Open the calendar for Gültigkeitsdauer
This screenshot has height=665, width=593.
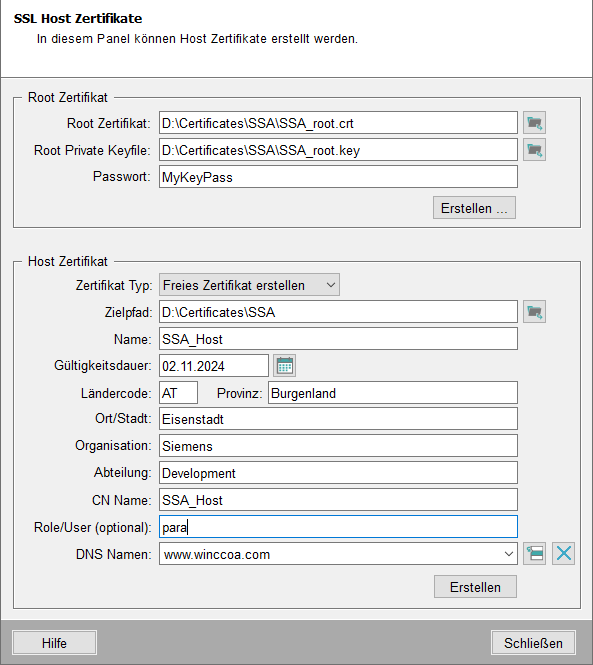(x=284, y=366)
